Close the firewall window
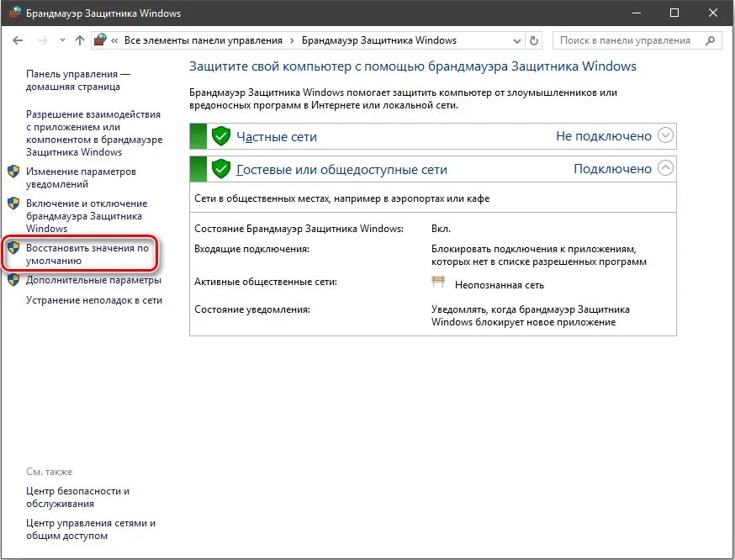 713,13
